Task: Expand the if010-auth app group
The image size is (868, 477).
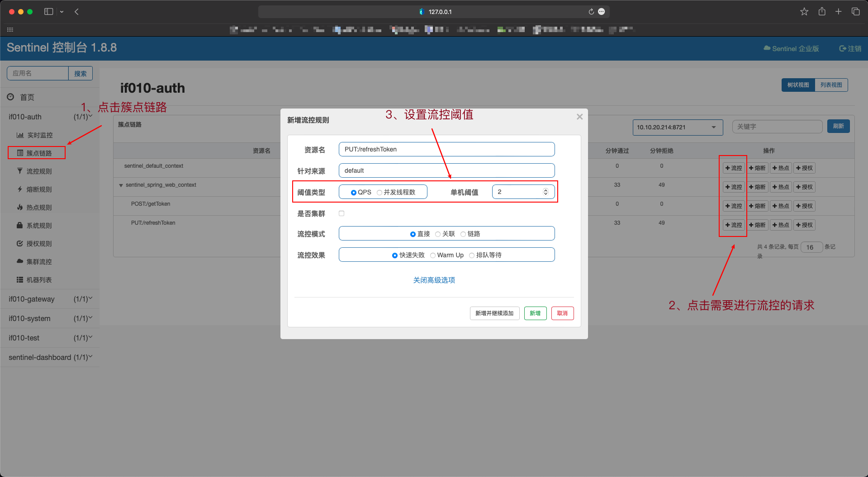Action: point(50,117)
